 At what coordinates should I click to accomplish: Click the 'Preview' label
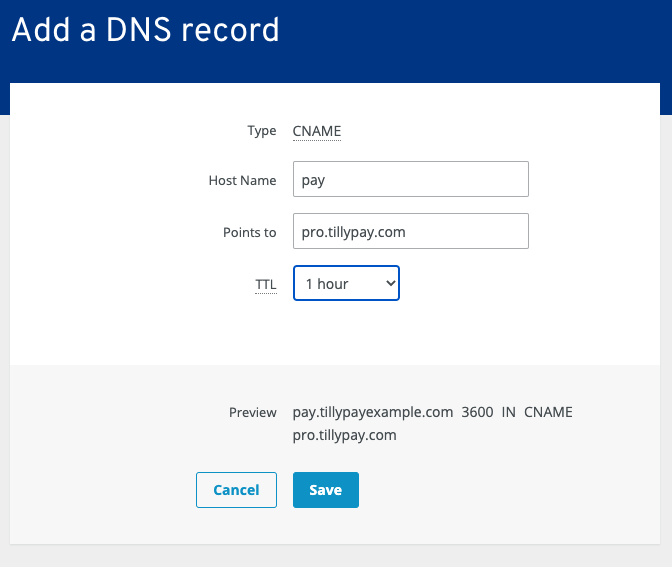[252, 412]
